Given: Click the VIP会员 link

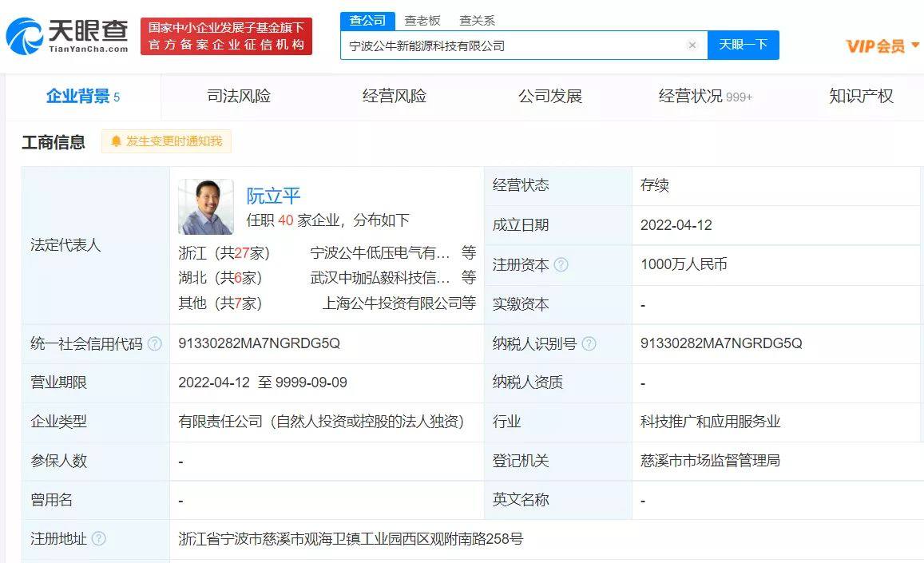Looking at the screenshot, I should click(875, 46).
